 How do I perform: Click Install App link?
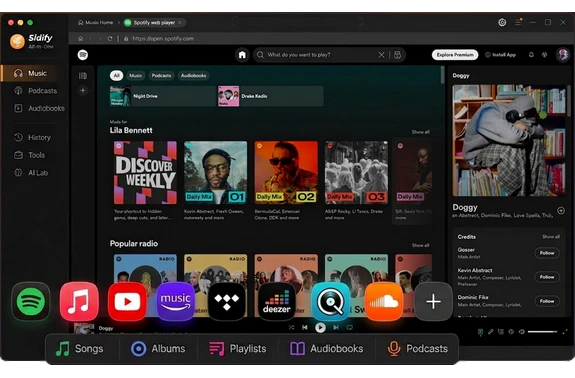500,55
